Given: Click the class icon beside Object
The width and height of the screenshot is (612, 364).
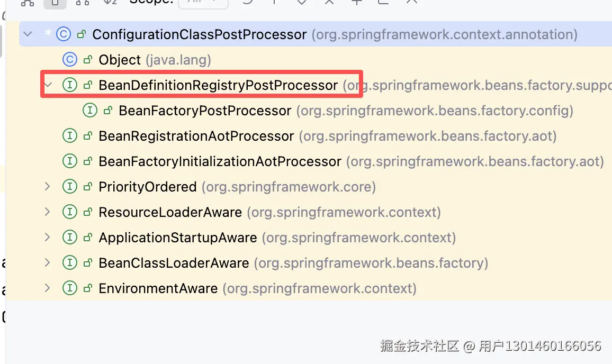Looking at the screenshot, I should pos(69,60).
